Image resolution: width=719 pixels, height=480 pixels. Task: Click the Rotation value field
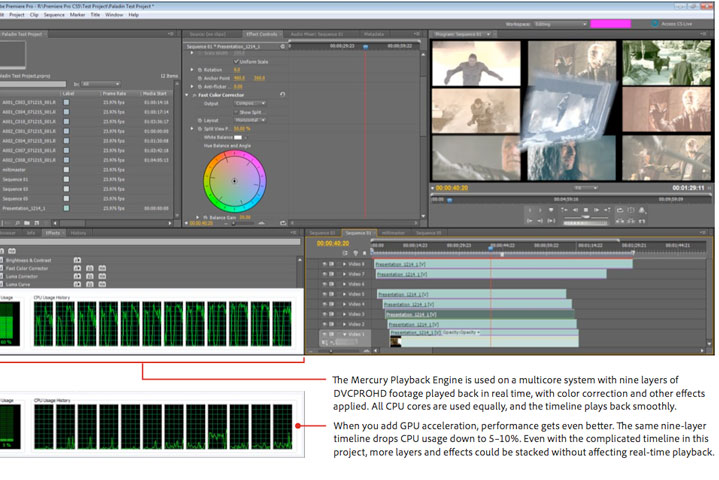tap(237, 70)
